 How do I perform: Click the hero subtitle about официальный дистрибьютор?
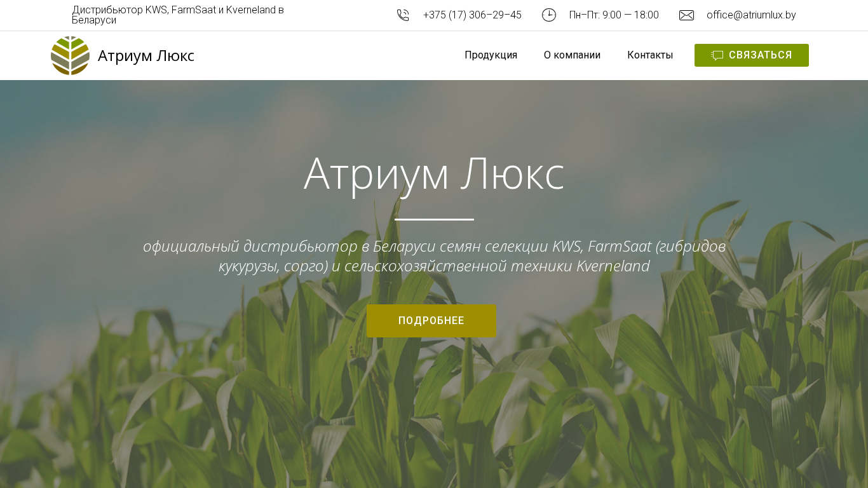434,256
